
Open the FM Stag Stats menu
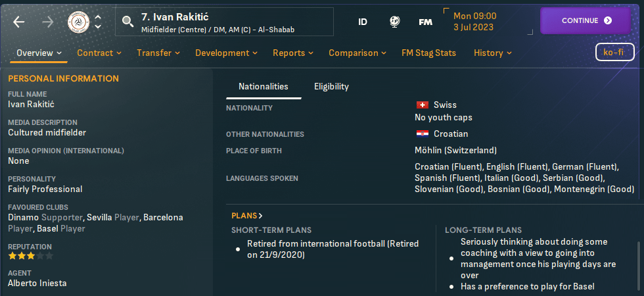click(x=428, y=53)
